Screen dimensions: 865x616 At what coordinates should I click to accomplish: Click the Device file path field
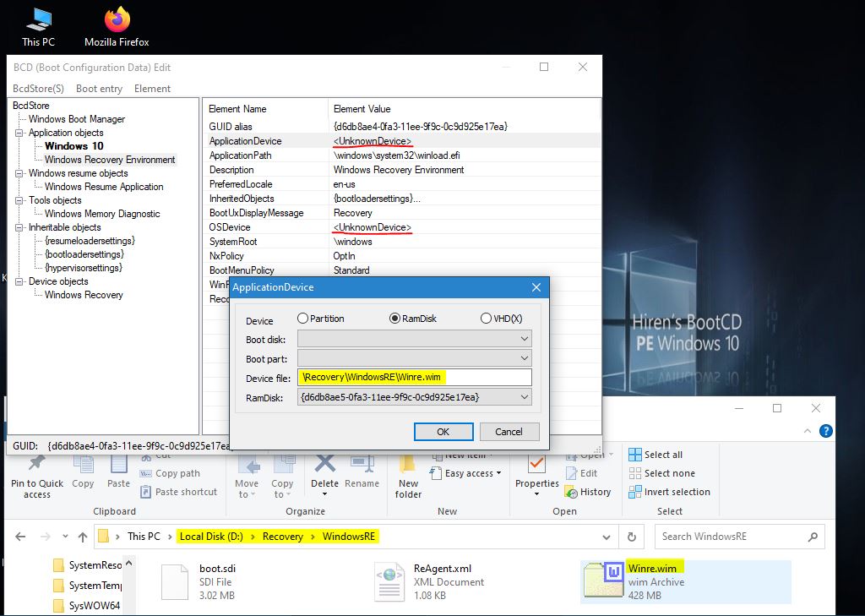coord(414,378)
